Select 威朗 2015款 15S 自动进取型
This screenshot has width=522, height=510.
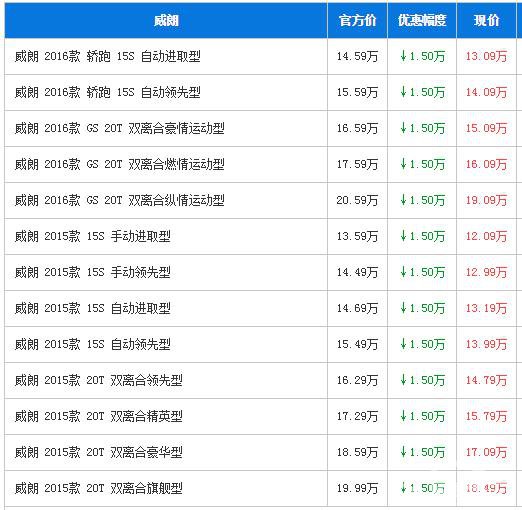(92, 308)
